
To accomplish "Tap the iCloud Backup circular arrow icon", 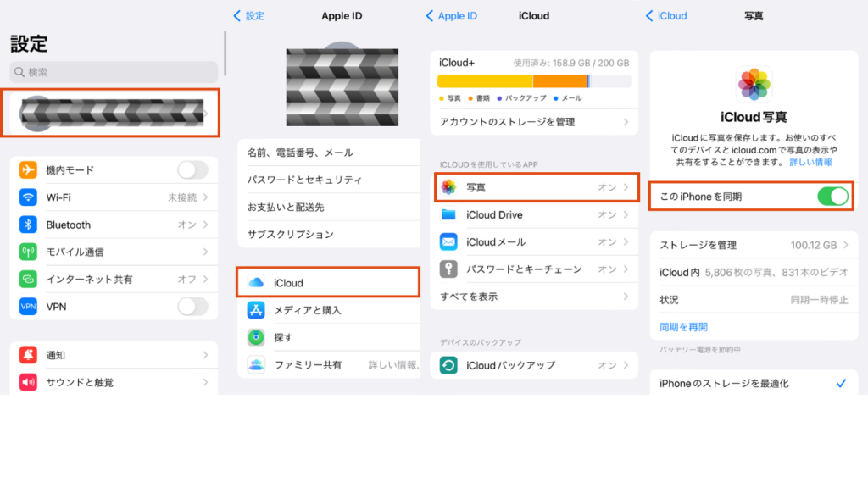I will click(448, 365).
